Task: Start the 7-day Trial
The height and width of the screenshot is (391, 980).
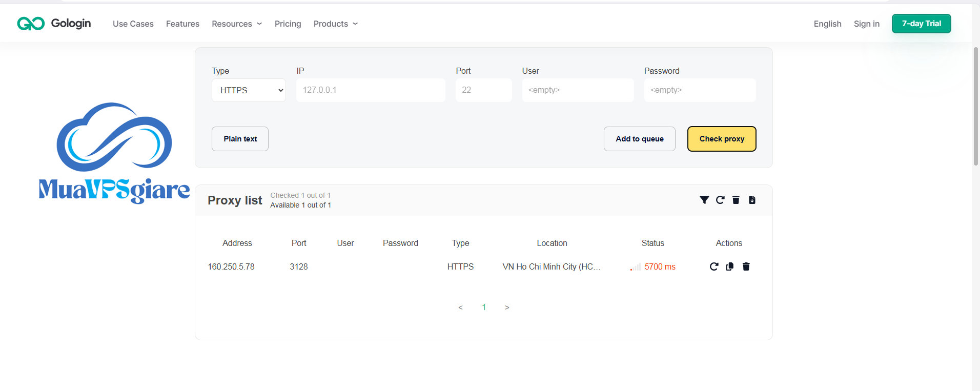Action: click(922, 24)
